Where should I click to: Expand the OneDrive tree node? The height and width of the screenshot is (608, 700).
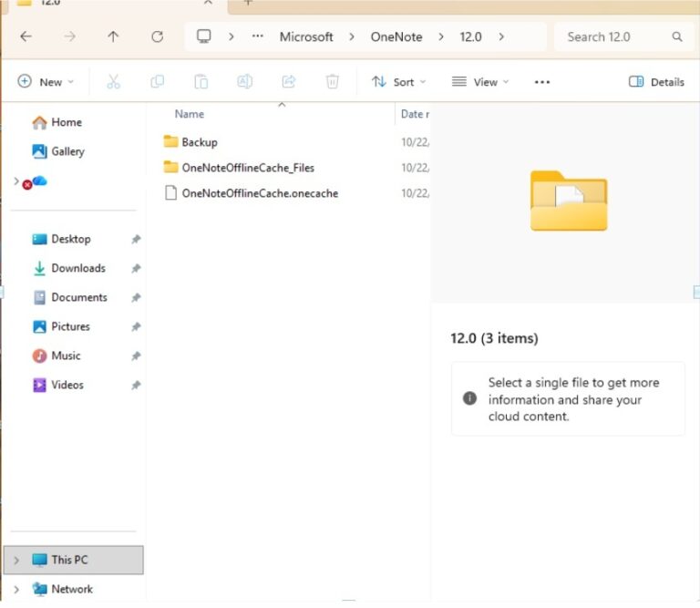[x=16, y=180]
